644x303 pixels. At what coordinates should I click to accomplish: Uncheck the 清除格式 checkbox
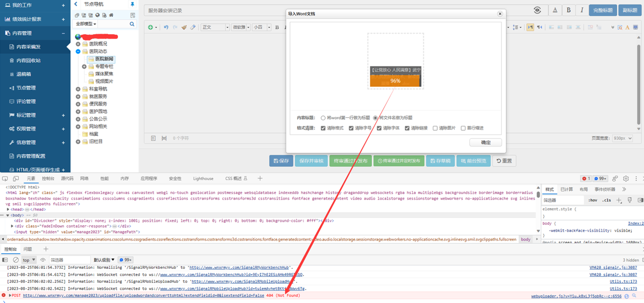tap(323, 128)
